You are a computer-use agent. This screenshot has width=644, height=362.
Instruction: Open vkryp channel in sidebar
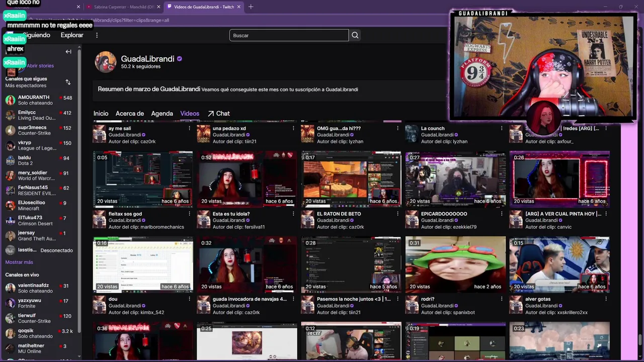coord(39,145)
